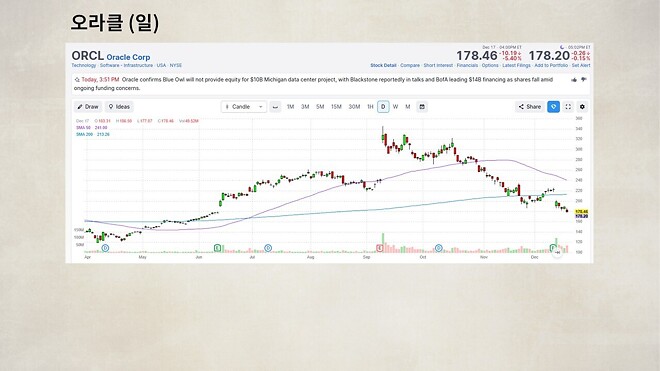Click the Share button
The height and width of the screenshot is (371, 660).
click(530, 107)
